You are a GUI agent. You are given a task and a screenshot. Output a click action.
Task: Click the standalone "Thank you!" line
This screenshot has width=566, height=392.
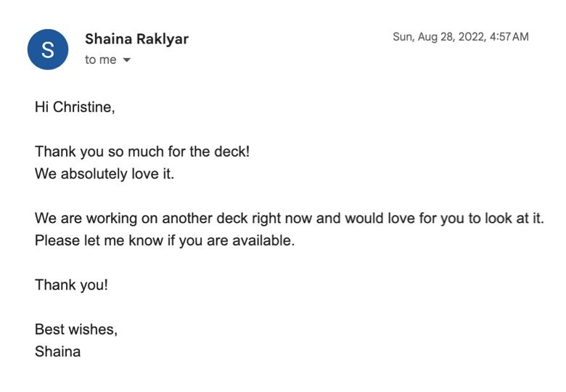71,285
